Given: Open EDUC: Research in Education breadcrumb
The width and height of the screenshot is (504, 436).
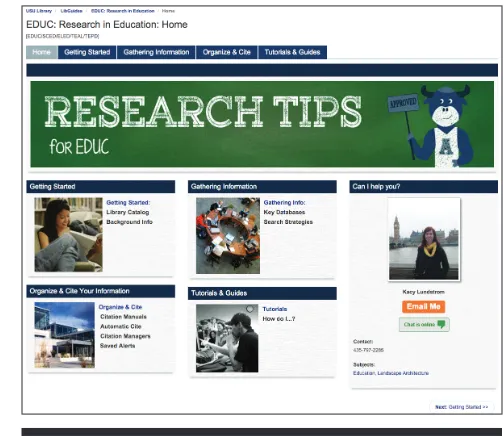Looking at the screenshot, I should tap(123, 11).
